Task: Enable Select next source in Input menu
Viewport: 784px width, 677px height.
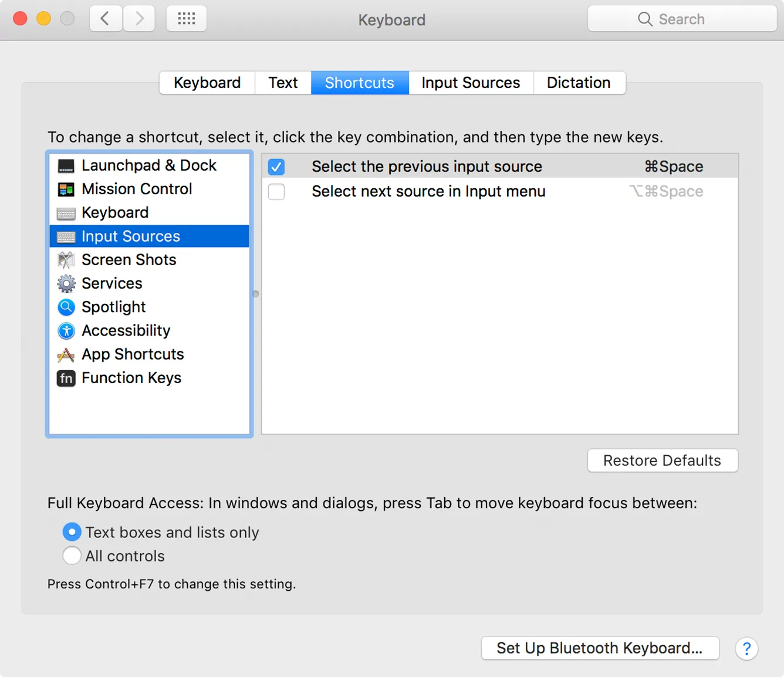Action: point(276,192)
